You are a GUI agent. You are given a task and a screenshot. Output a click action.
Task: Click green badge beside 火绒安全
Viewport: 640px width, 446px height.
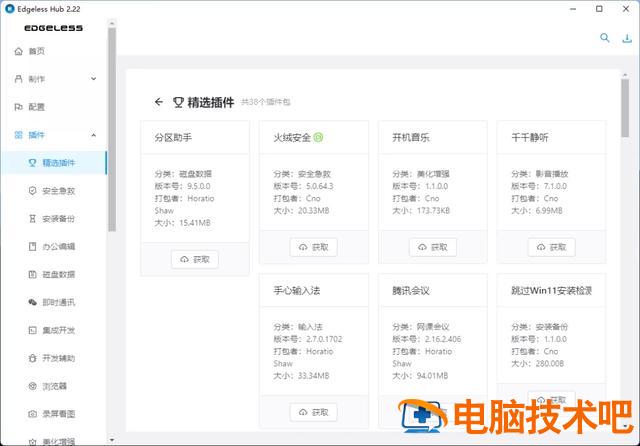pyautogui.click(x=318, y=138)
